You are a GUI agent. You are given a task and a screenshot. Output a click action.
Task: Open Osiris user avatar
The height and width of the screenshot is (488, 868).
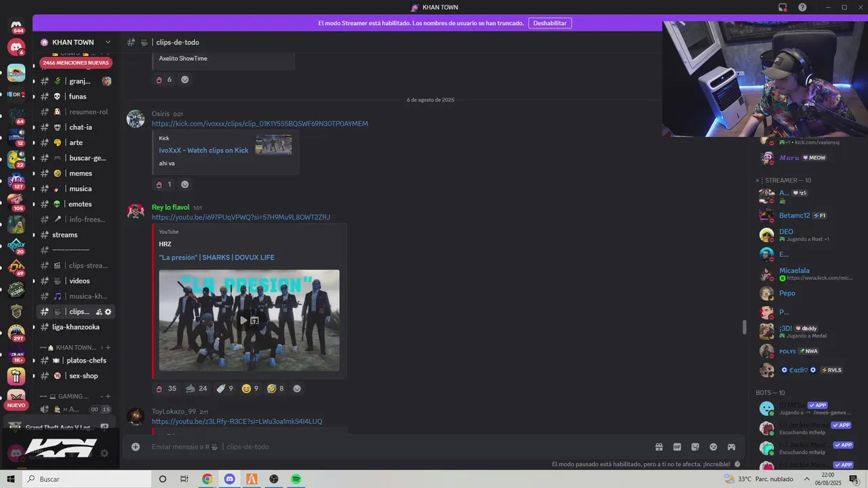pos(136,119)
